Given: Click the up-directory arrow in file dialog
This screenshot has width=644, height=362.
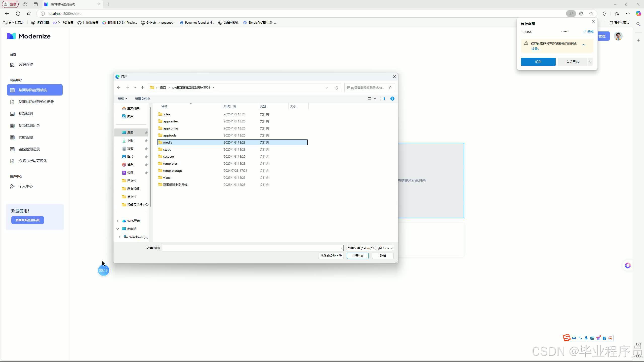Looking at the screenshot, I should (x=142, y=87).
